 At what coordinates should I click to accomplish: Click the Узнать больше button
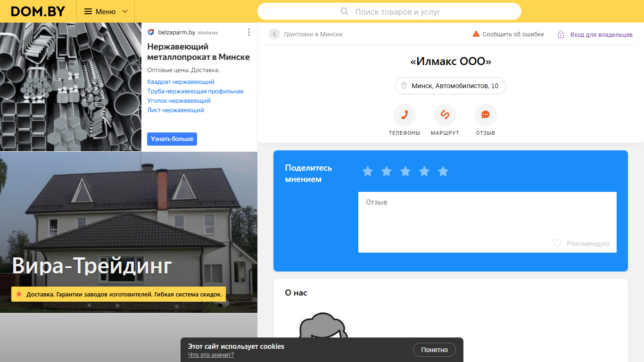(x=172, y=139)
